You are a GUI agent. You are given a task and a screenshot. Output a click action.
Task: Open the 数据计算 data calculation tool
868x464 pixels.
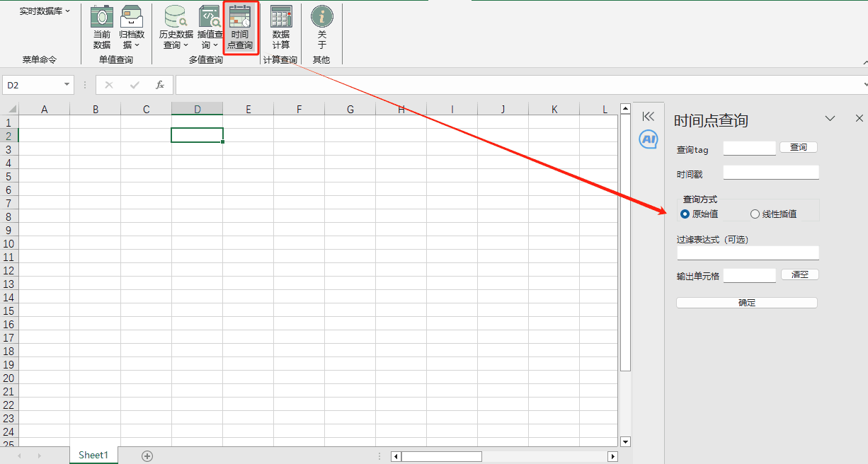coord(281,28)
